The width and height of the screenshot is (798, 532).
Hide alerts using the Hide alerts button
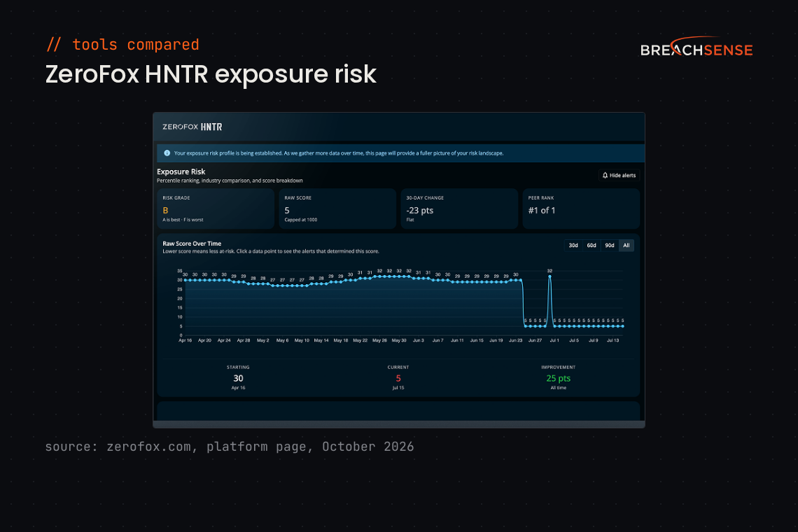click(x=619, y=175)
